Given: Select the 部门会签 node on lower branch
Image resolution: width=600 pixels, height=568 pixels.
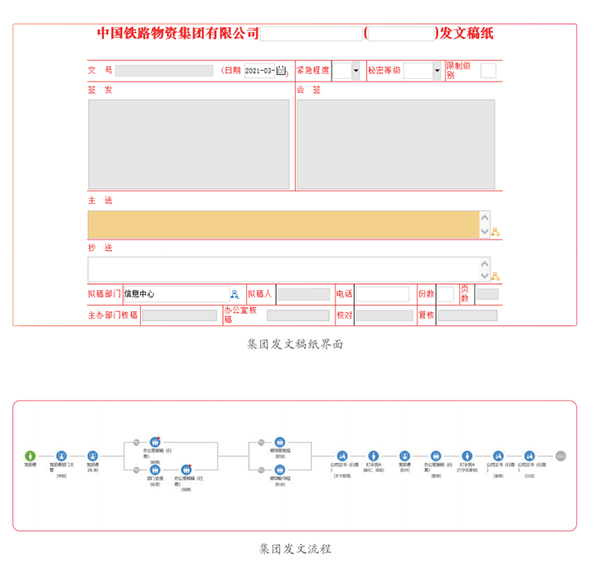Looking at the screenshot, I should [155, 470].
